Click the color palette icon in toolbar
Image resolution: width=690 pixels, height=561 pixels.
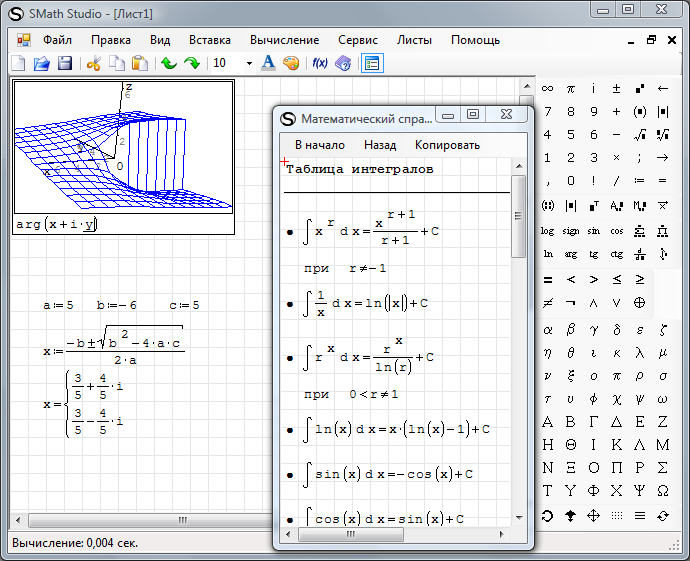coord(291,63)
